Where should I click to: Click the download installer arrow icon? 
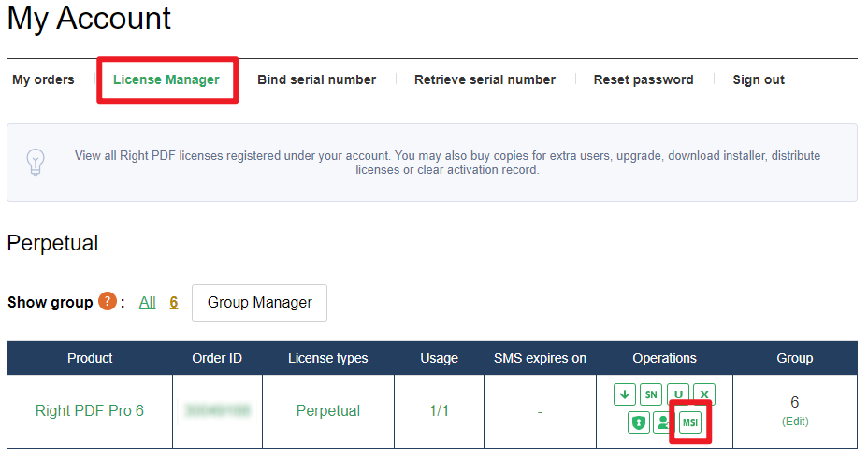coord(625,394)
